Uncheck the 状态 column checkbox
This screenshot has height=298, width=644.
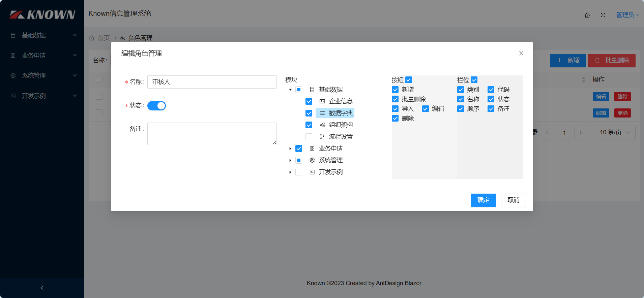(x=491, y=99)
